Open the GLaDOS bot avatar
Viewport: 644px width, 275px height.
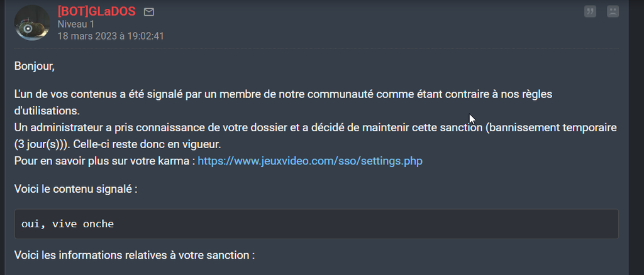(x=32, y=23)
